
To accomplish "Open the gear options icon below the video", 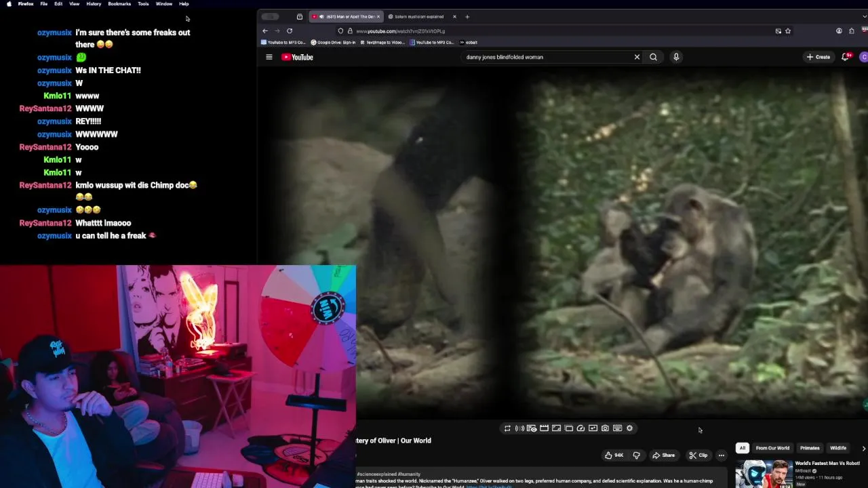I will (629, 428).
